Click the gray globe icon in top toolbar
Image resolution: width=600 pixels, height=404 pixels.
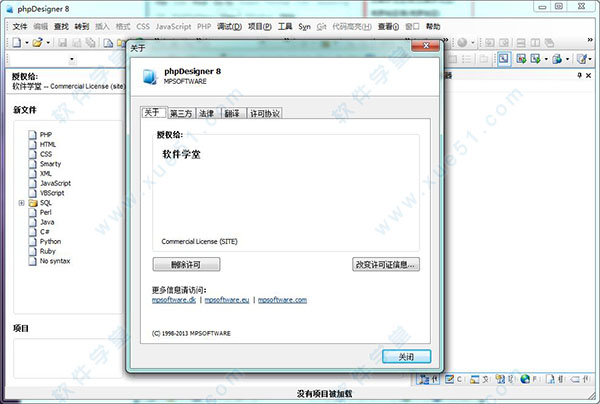pyautogui.click(x=462, y=42)
